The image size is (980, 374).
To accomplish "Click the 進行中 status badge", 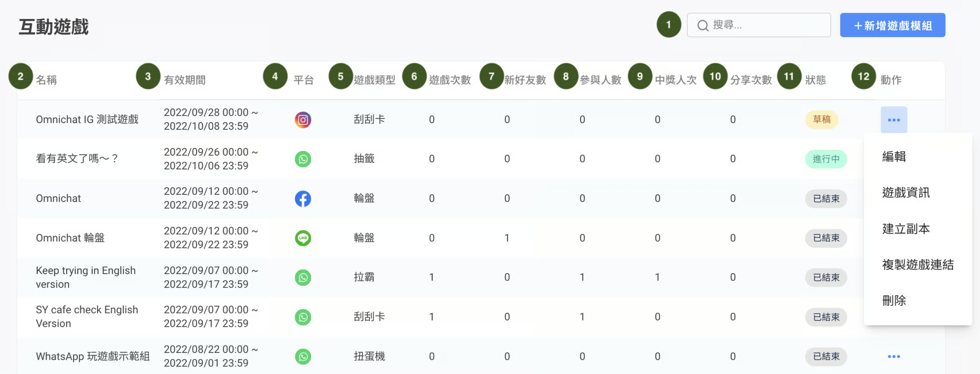I will [825, 159].
